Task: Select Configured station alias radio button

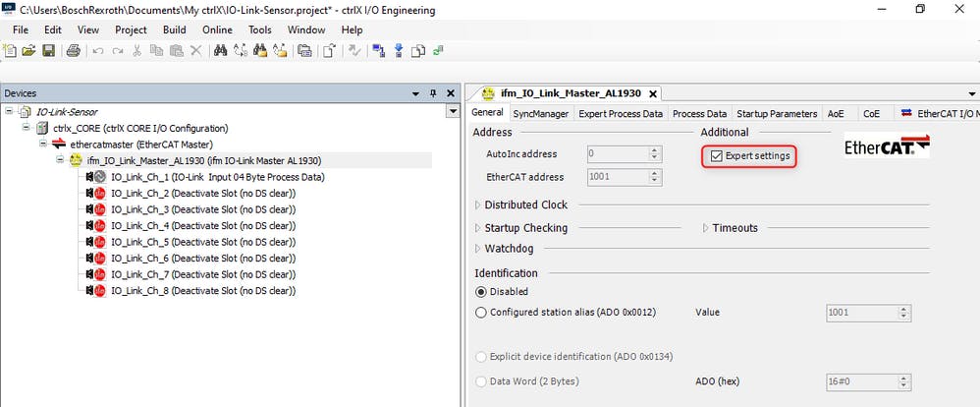Action: [x=480, y=312]
